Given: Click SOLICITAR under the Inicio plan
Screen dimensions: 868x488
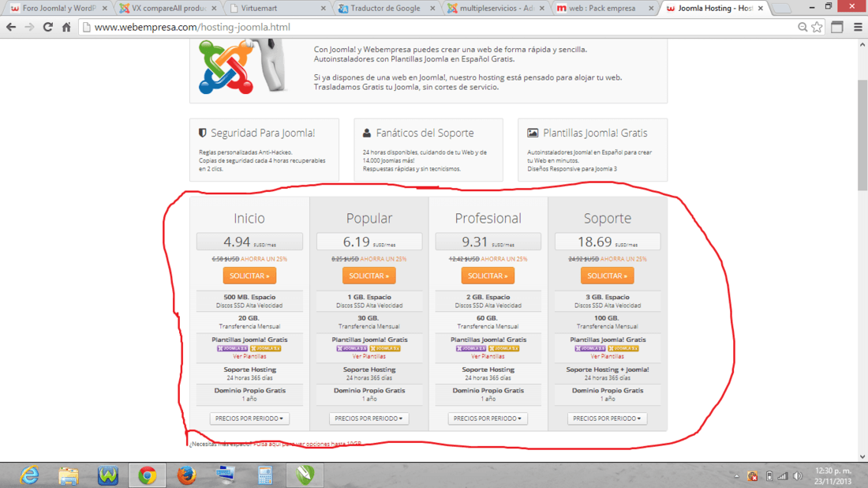Looking at the screenshot, I should point(249,276).
